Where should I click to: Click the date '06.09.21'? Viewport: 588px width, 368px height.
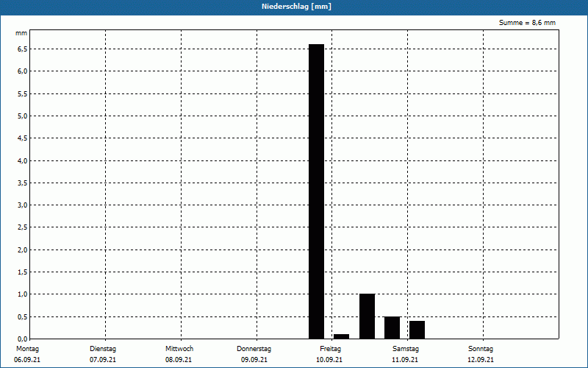[x=27, y=360]
